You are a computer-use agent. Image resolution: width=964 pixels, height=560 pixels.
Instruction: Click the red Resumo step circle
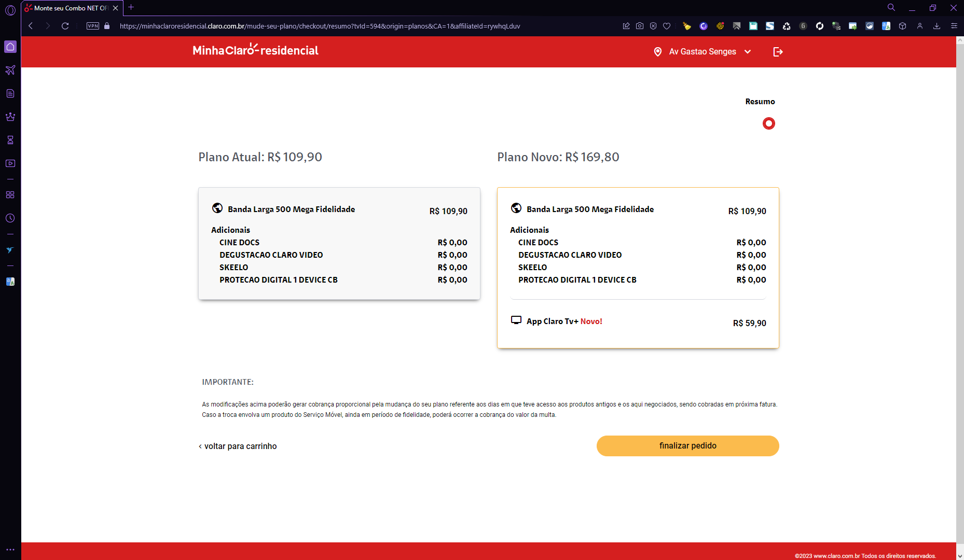tap(769, 123)
